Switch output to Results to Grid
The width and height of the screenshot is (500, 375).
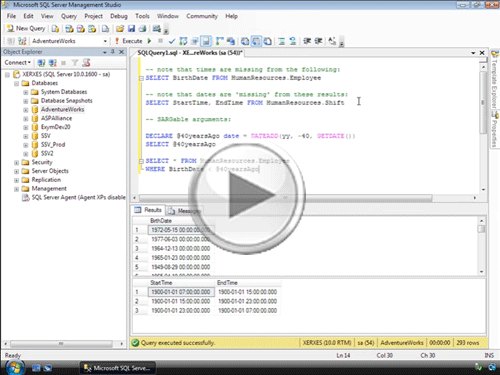[256, 41]
